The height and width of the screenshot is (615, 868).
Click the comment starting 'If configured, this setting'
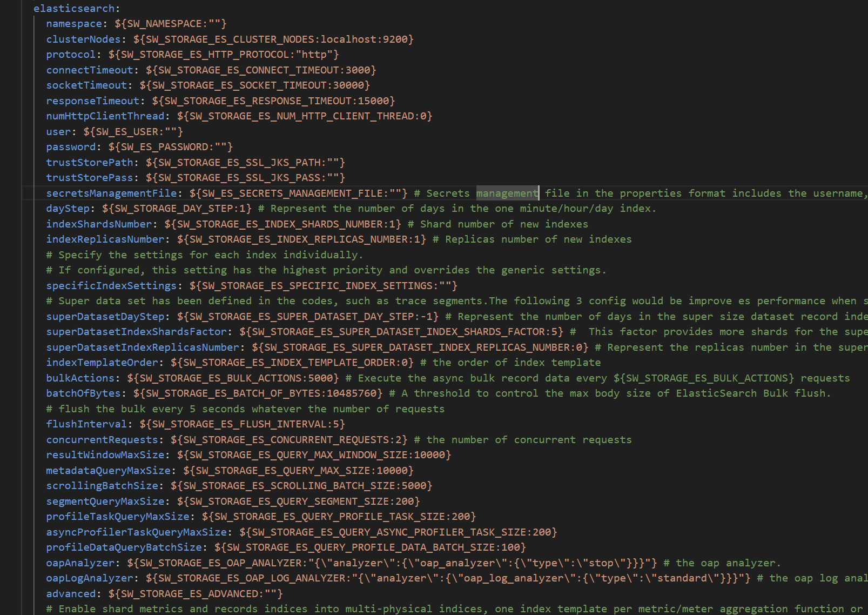tap(326, 270)
